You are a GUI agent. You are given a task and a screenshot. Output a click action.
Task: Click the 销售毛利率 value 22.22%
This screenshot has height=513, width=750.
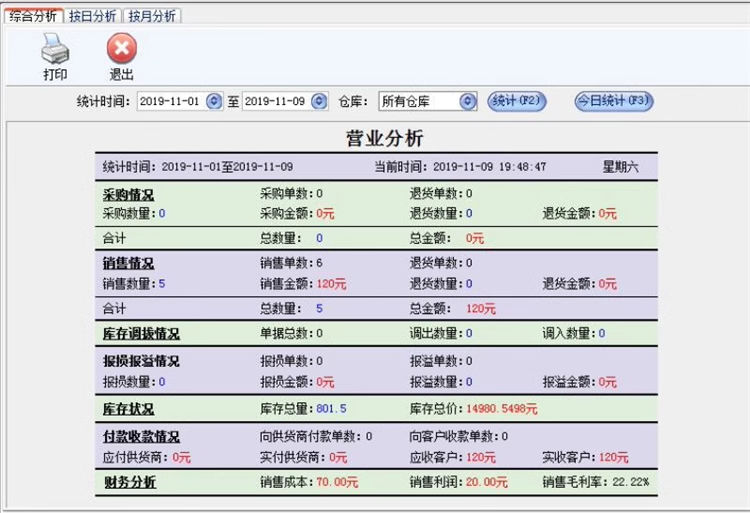(631, 482)
